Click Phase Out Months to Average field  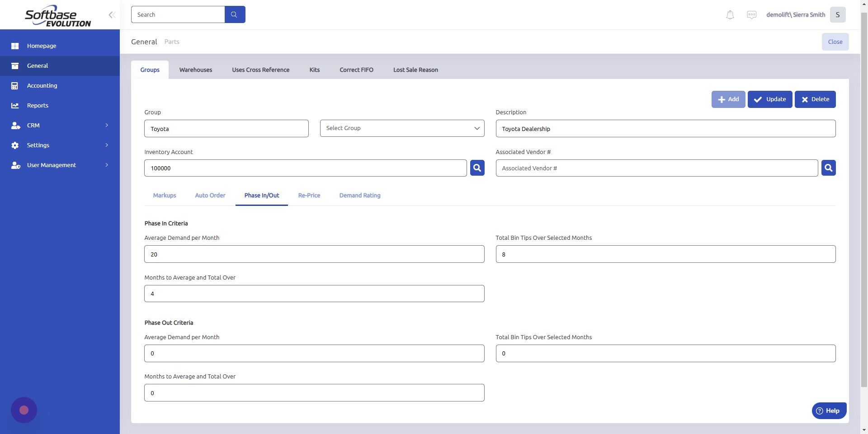click(x=314, y=393)
